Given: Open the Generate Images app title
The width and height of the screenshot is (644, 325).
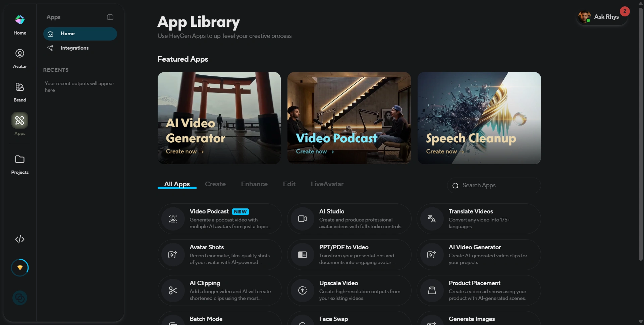Looking at the screenshot, I should 472,319.
